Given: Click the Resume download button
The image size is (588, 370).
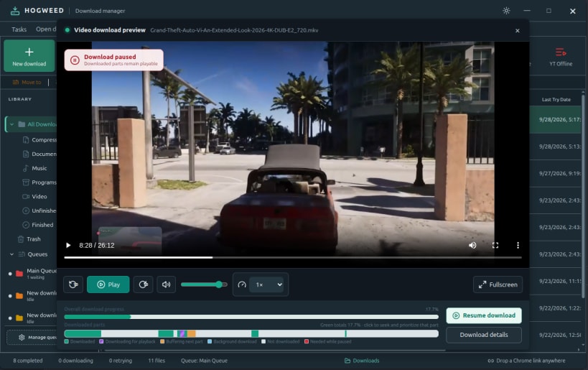Looking at the screenshot, I should tap(484, 315).
